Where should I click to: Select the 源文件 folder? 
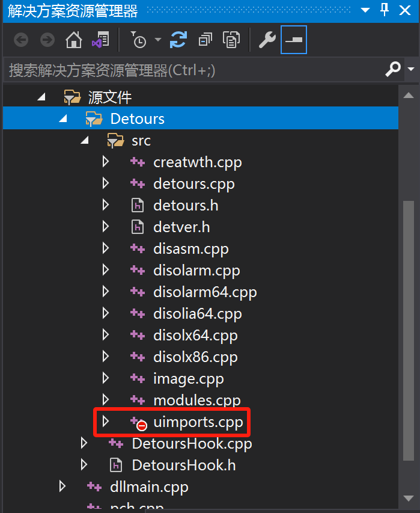pyautogui.click(x=110, y=97)
